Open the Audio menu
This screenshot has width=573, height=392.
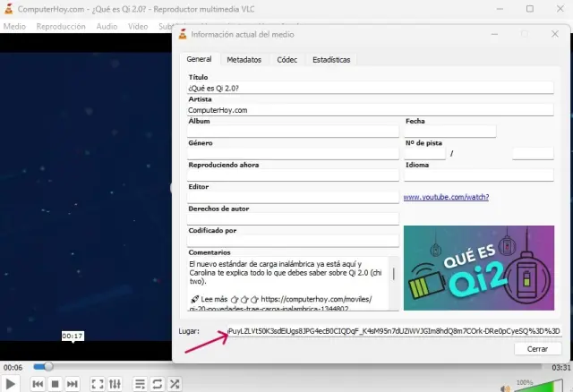(107, 26)
